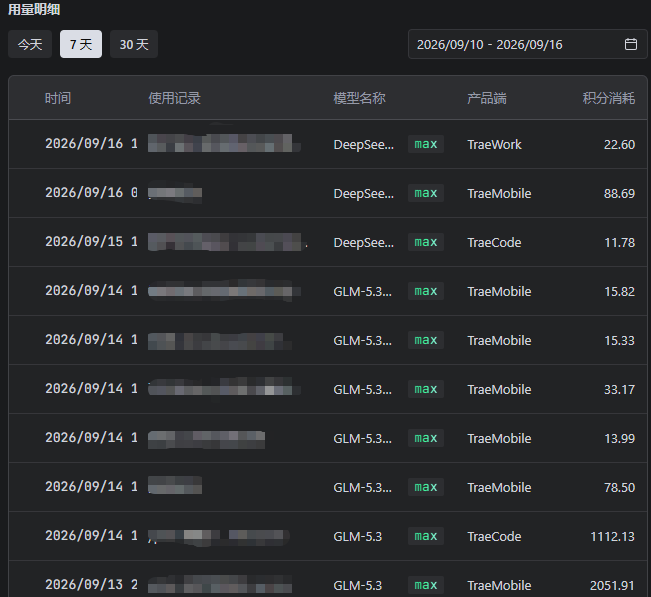The width and height of the screenshot is (651, 597).
Task: Click TraeCode in the 1112.13 row
Action: [494, 536]
